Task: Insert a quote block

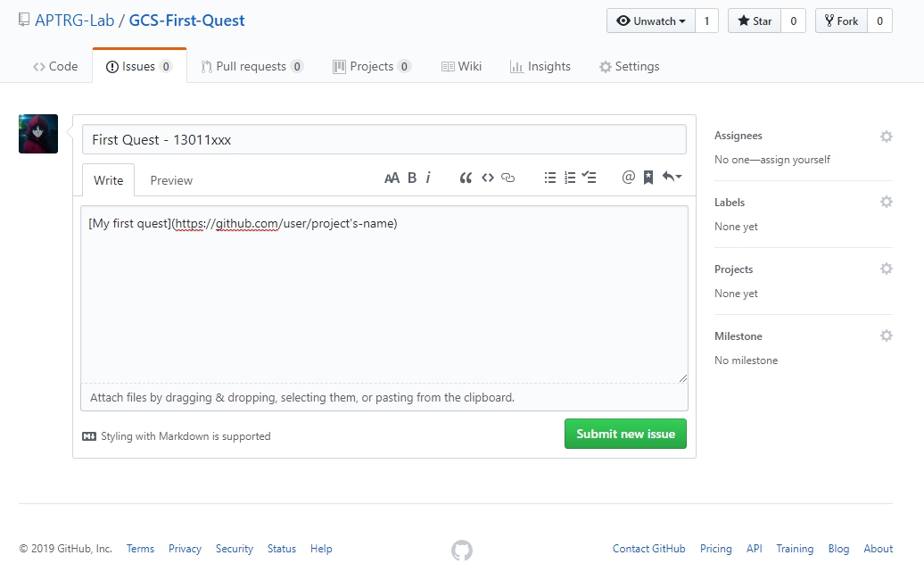Action: 466,178
